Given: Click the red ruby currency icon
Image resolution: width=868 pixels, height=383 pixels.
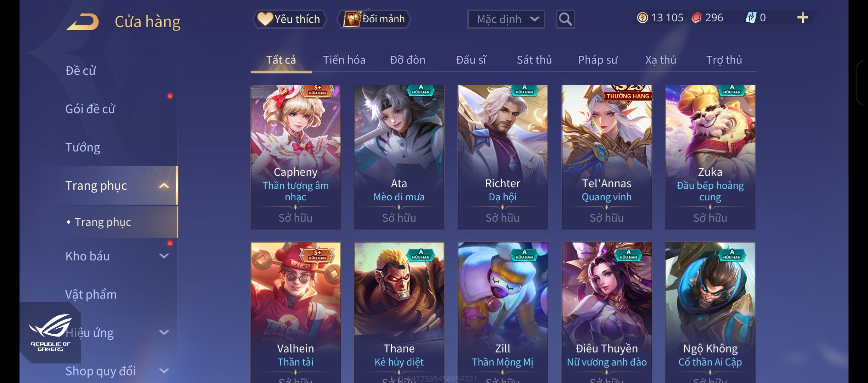Looking at the screenshot, I should (696, 17).
